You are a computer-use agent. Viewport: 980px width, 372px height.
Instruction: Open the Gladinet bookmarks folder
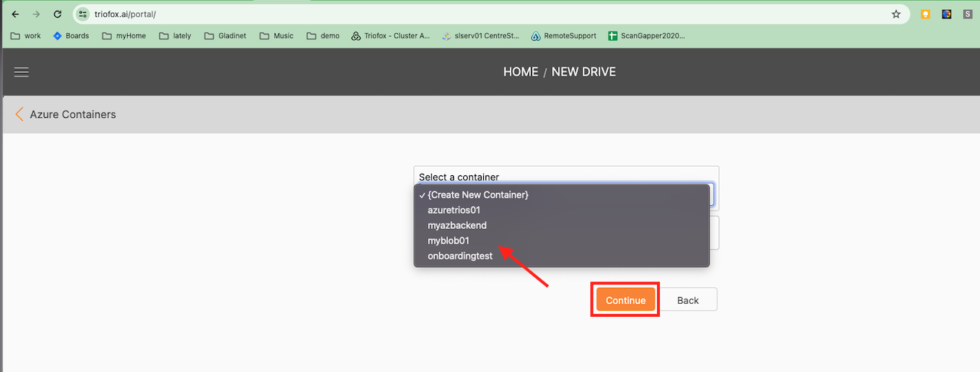pyautogui.click(x=225, y=35)
